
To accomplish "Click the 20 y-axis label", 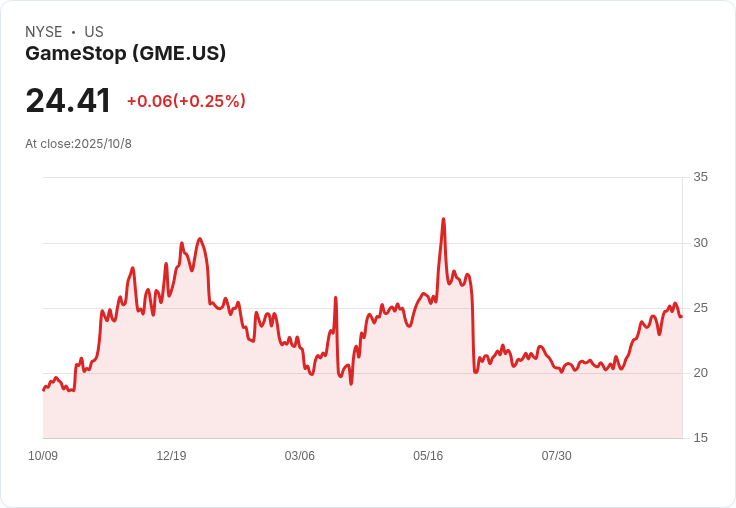I will (x=700, y=373).
